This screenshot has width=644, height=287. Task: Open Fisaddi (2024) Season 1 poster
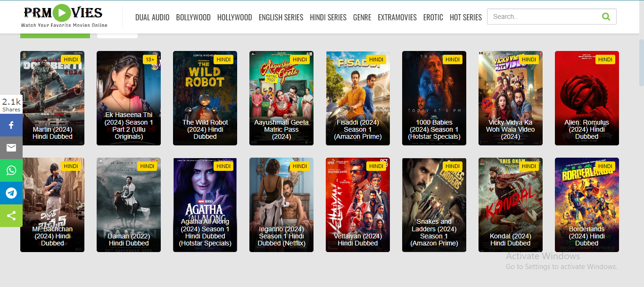click(x=358, y=98)
